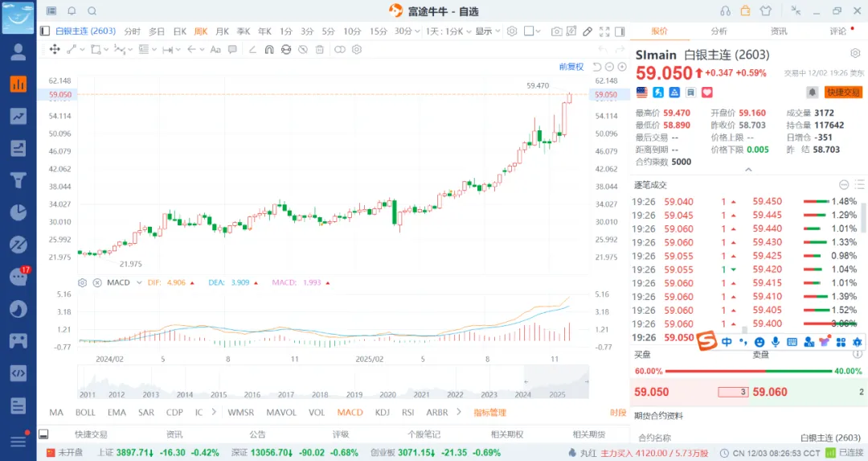The height and width of the screenshot is (461, 868).
Task: Collapse the quote details chevron
Action: (747, 170)
